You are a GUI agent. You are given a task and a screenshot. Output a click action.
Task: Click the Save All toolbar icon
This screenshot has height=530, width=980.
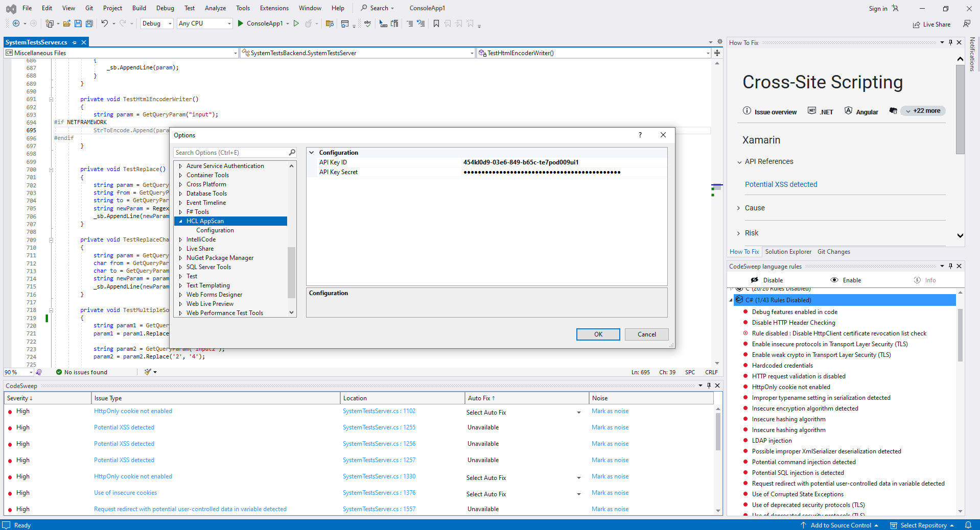pyautogui.click(x=89, y=23)
